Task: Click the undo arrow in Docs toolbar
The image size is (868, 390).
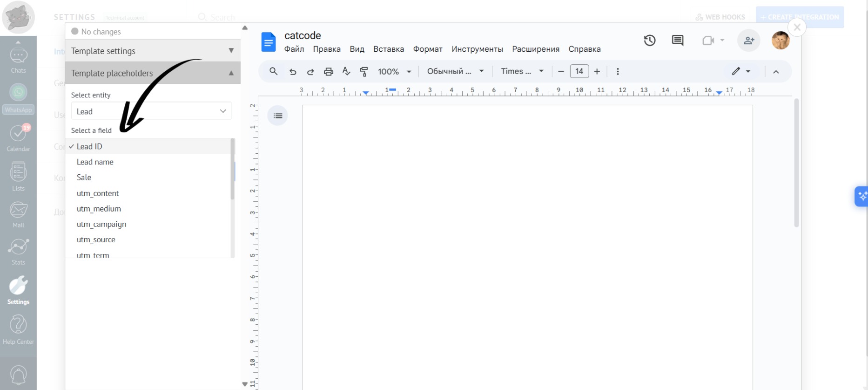Action: click(x=293, y=72)
